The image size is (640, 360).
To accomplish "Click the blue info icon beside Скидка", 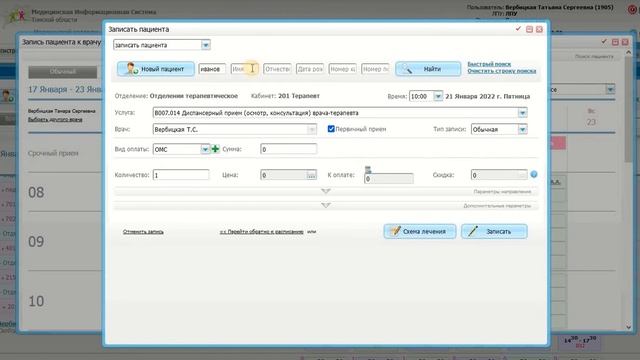I will (x=534, y=175).
